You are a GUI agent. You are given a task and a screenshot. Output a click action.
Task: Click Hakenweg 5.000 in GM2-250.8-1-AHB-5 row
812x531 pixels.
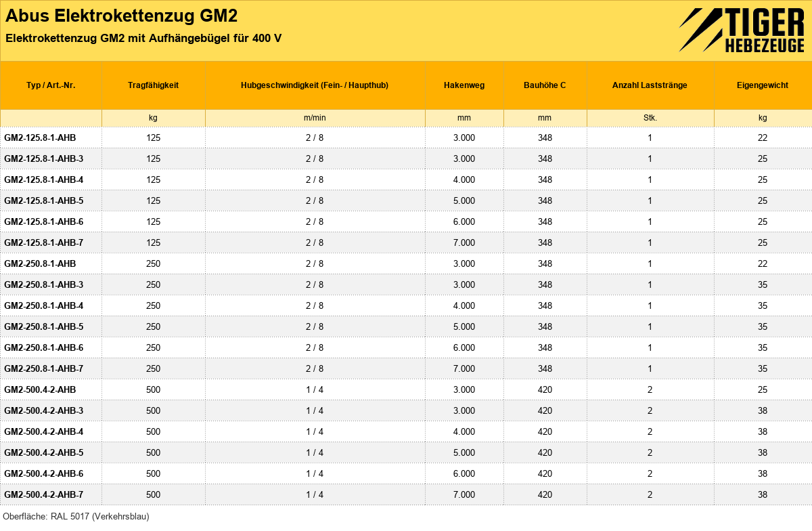[464, 326]
